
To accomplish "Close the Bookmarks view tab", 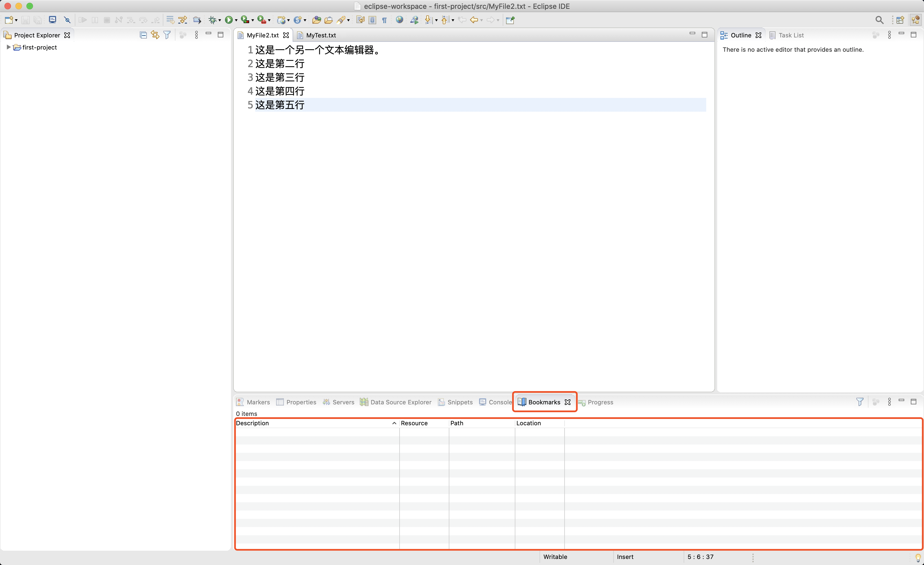I will (567, 402).
